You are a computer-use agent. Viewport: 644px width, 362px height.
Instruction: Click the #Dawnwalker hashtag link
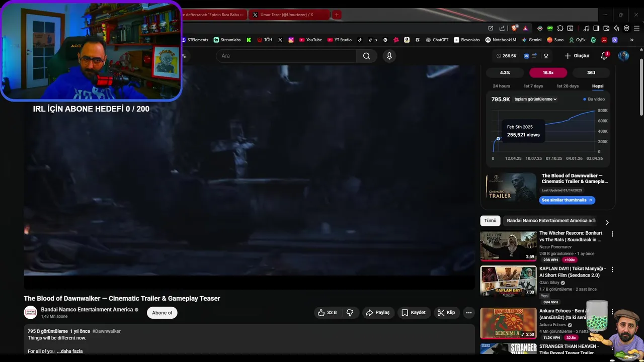coord(107,331)
